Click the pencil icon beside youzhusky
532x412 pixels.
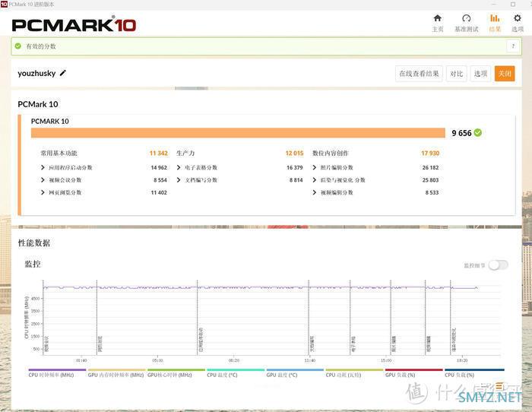pos(63,73)
